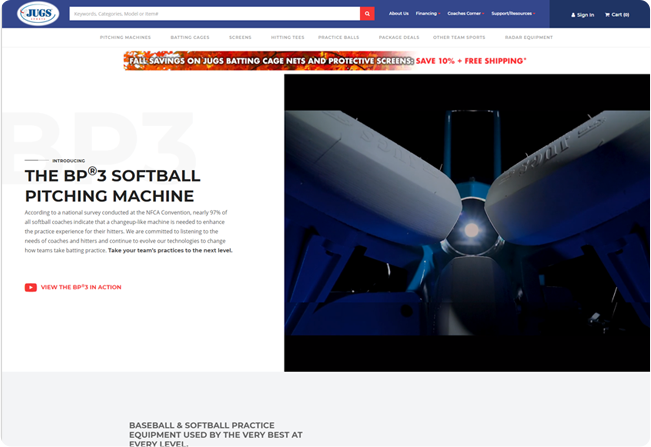Open the Screens category
The height and width of the screenshot is (447, 651).
point(240,37)
